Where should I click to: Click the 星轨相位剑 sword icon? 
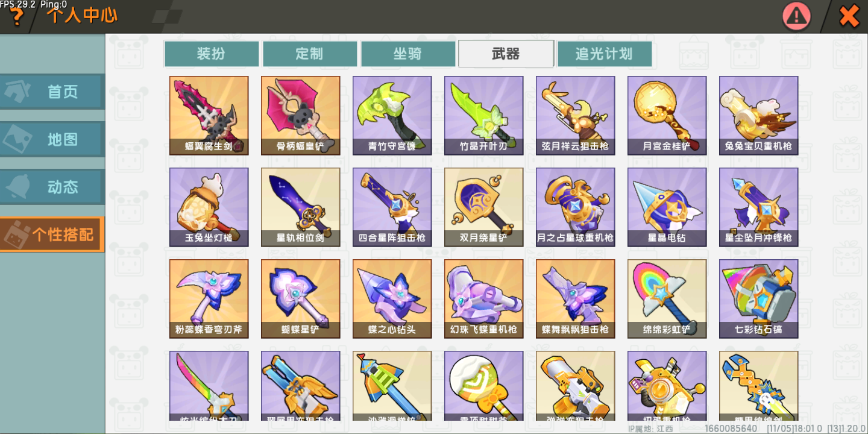(300, 207)
